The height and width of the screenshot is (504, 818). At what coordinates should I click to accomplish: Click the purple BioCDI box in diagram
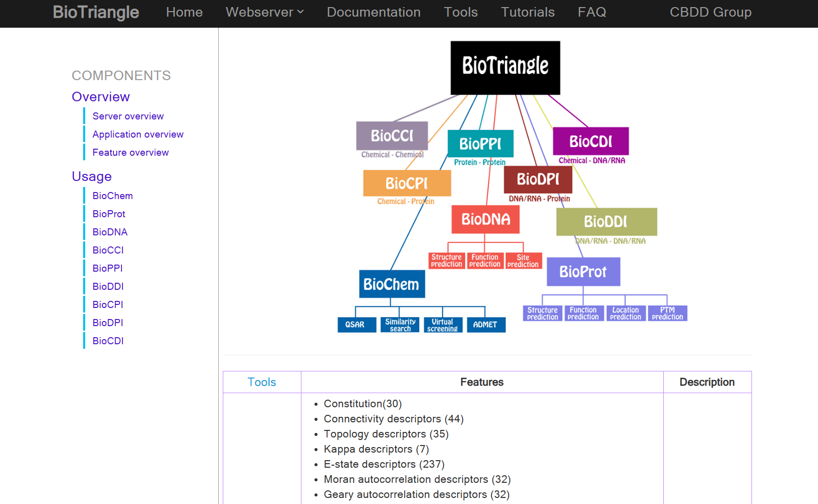(x=591, y=141)
